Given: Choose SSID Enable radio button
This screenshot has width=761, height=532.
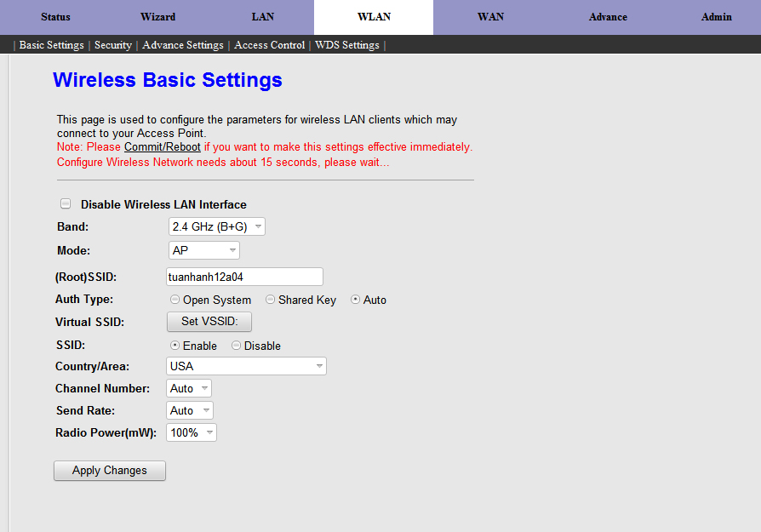Looking at the screenshot, I should point(175,345).
